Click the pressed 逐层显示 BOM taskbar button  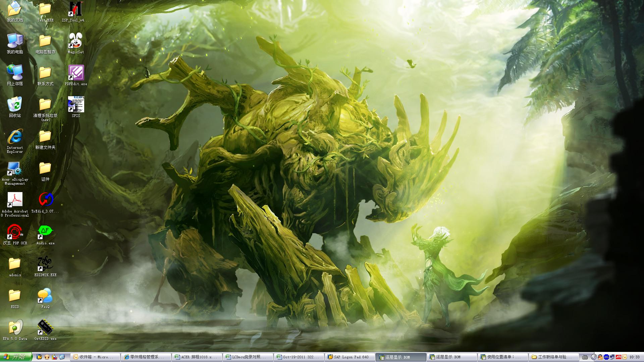(x=401, y=357)
